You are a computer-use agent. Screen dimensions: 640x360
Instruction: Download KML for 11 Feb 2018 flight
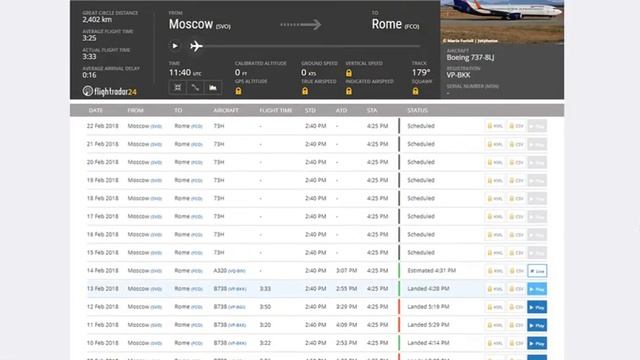495,325
